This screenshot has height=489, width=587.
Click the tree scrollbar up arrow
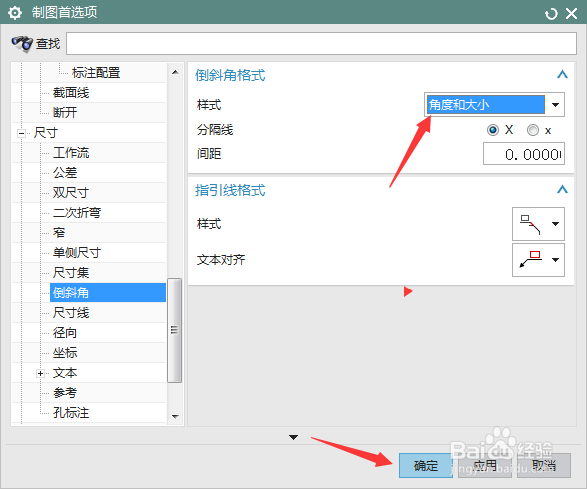pos(175,72)
